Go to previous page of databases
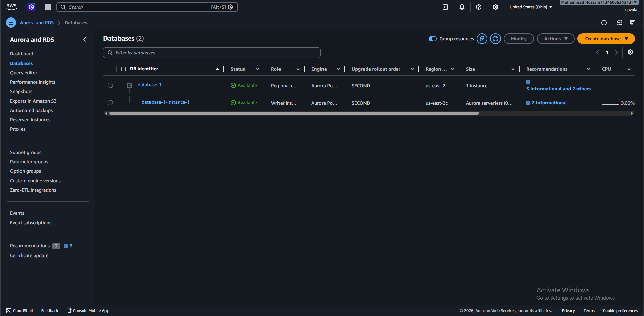644x316 pixels. click(x=598, y=52)
